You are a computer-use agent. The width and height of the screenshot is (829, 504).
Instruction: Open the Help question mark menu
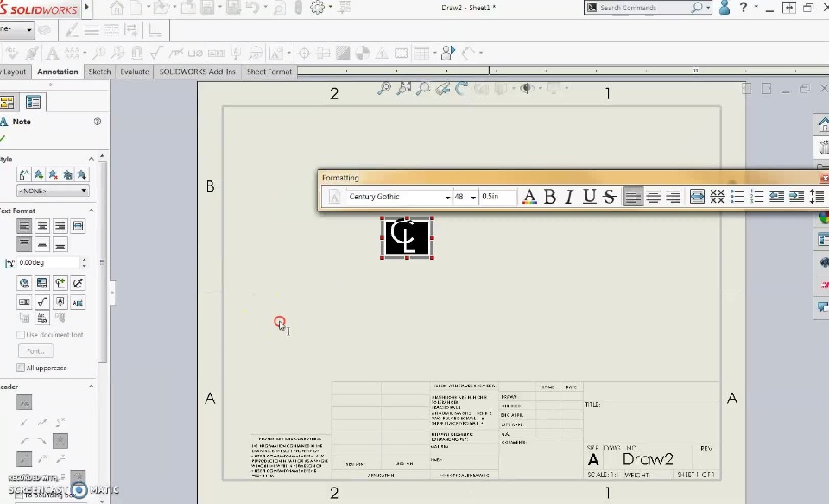pos(744,8)
